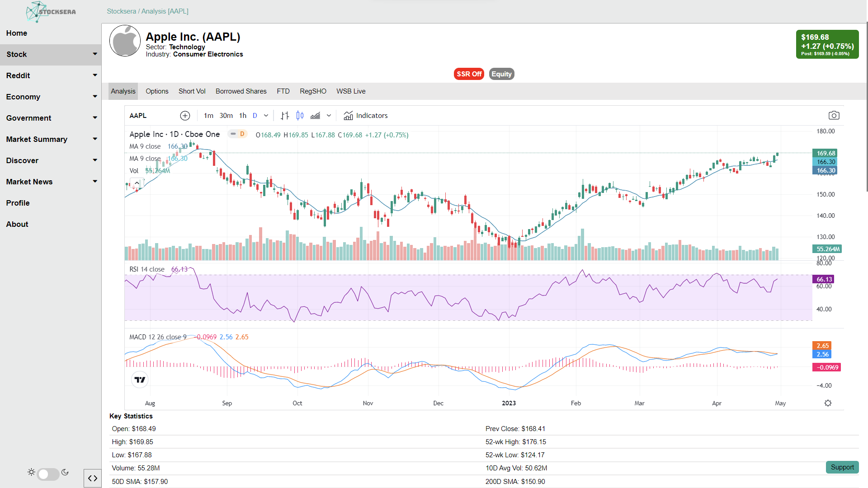Toggle the SSR Off badge
The width and height of the screenshot is (868, 488).
click(x=469, y=74)
